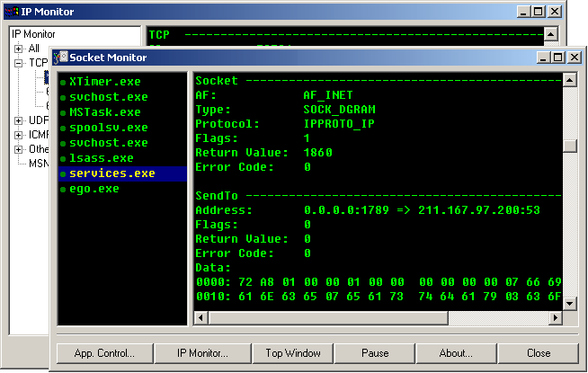This screenshot has height=373, width=588.
Task: Click socket log scroll up arrow
Action: pyautogui.click(x=570, y=80)
